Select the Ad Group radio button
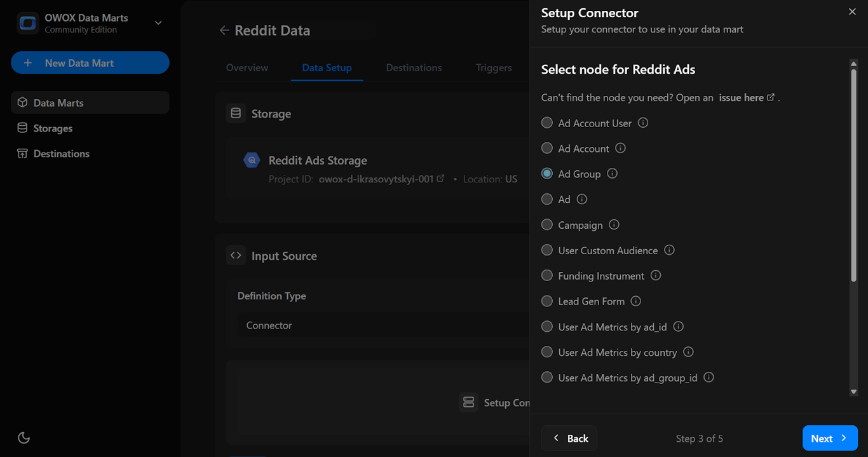 pos(546,174)
